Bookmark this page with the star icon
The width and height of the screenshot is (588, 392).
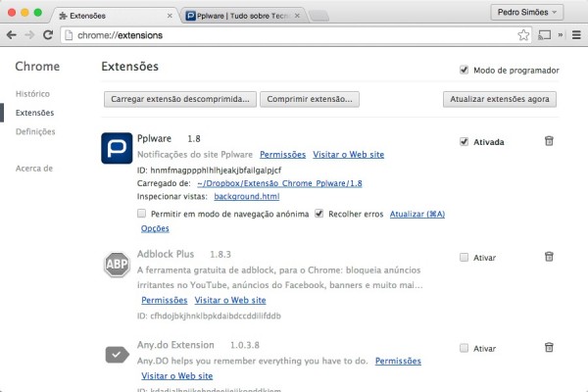coord(523,35)
